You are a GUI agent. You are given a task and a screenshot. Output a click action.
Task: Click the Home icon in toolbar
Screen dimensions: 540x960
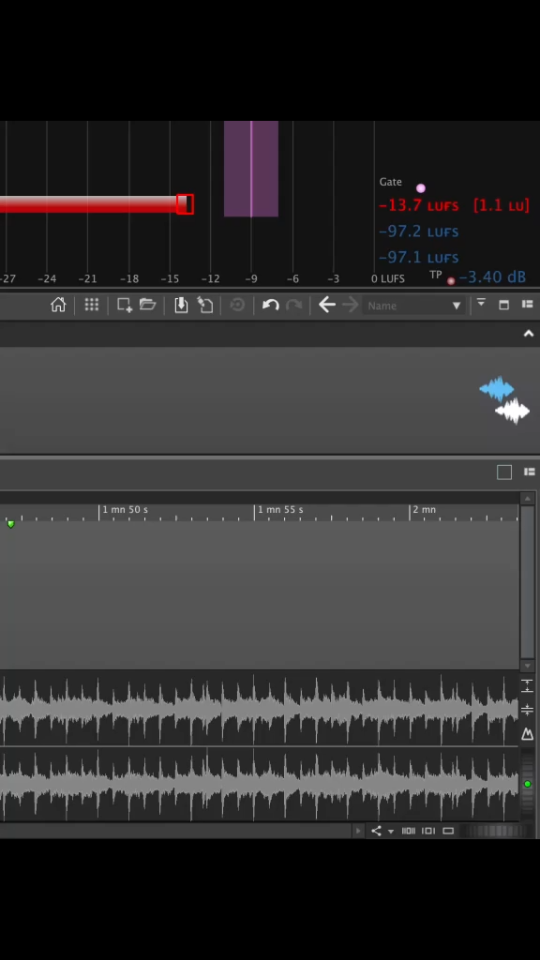[x=58, y=304]
